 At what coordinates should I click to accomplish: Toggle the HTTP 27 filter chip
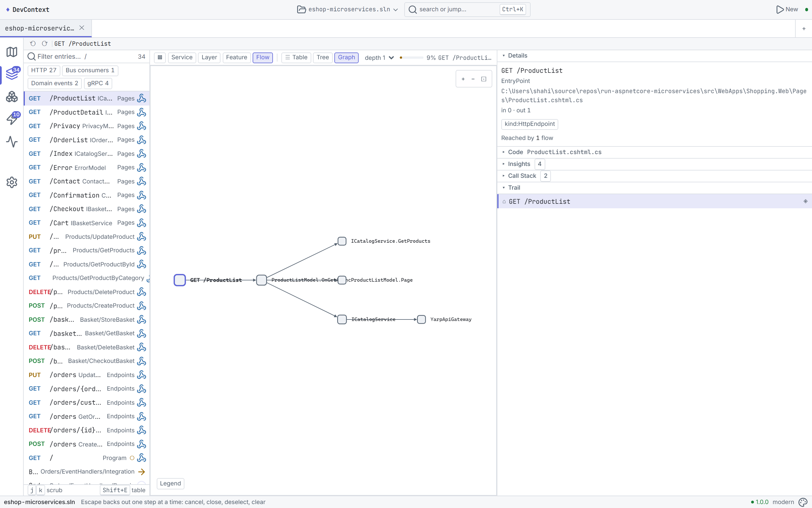coord(44,70)
